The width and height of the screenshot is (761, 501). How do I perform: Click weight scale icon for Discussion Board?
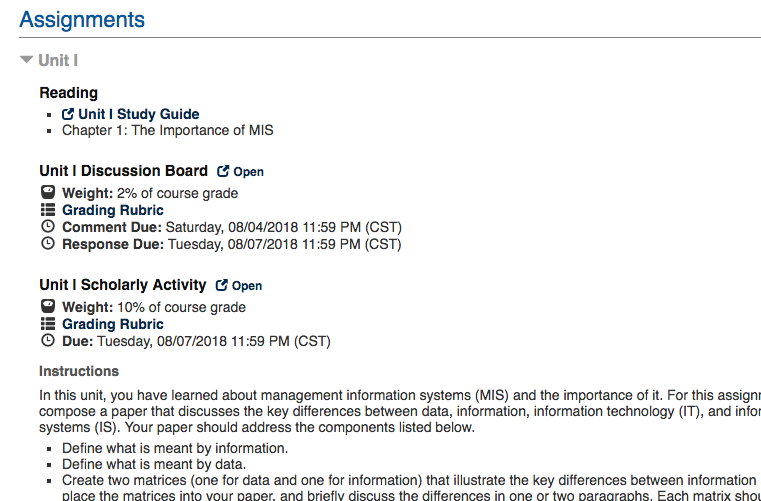[x=48, y=192]
